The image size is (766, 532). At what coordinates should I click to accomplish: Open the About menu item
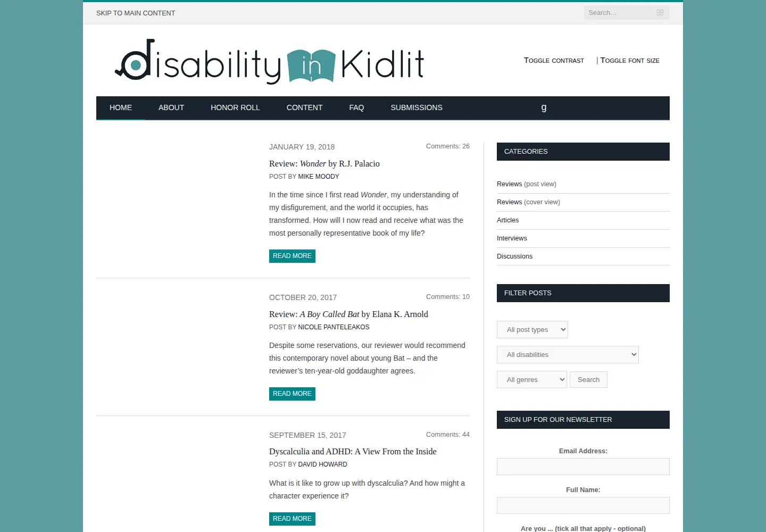point(171,107)
